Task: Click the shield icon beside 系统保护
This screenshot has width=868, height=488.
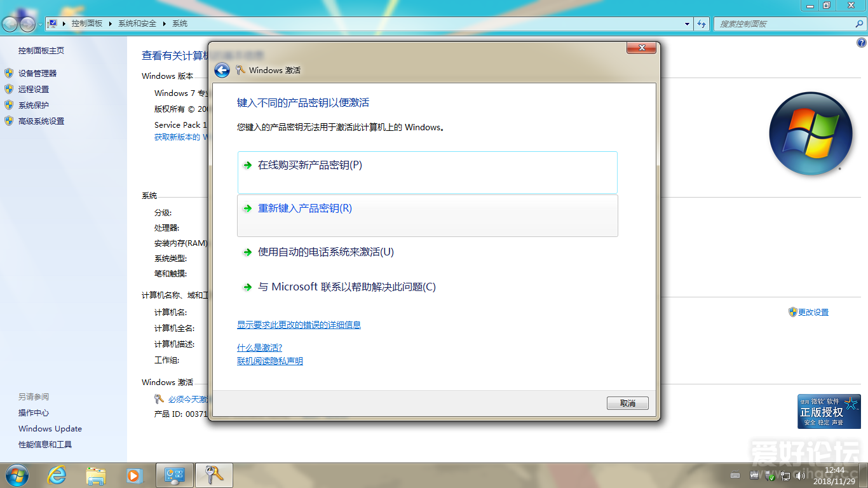Action: click(9, 105)
